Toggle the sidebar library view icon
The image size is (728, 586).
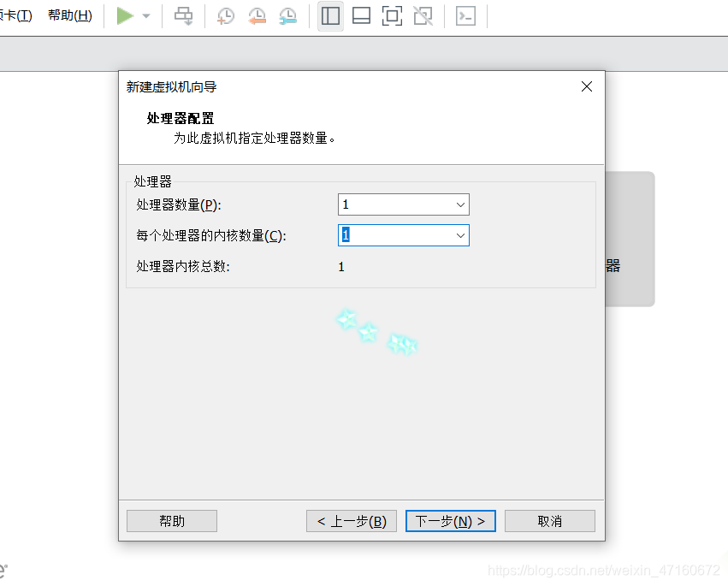coord(330,16)
